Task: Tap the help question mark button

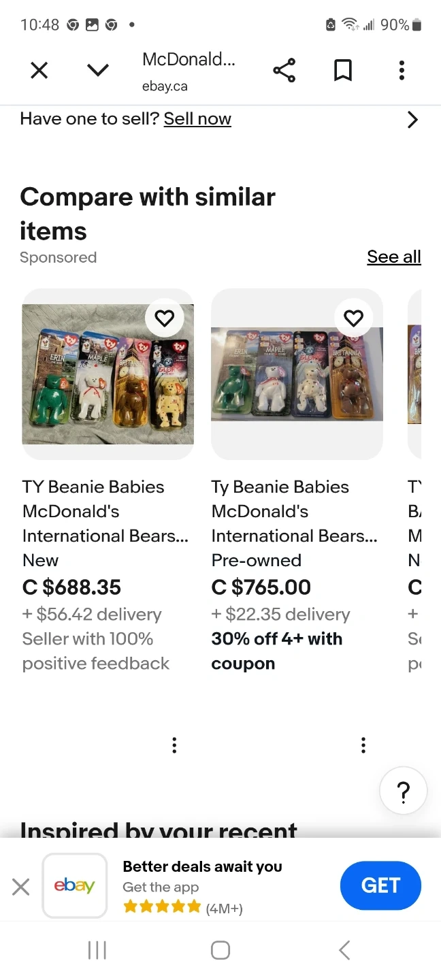Action: [x=403, y=791]
